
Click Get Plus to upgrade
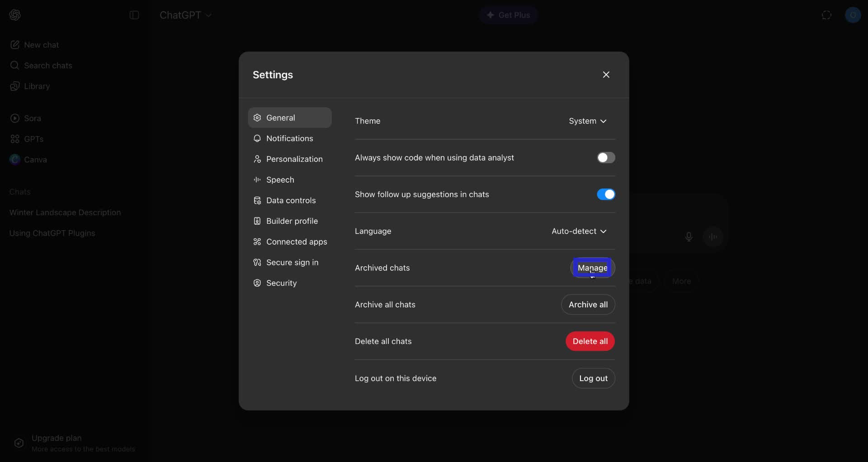[508, 15]
